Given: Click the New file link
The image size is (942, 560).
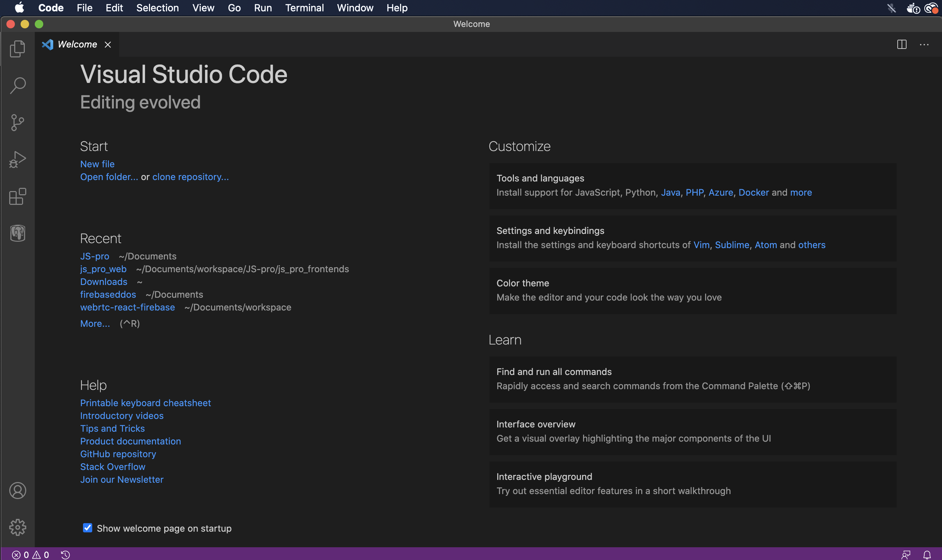Looking at the screenshot, I should click(97, 164).
